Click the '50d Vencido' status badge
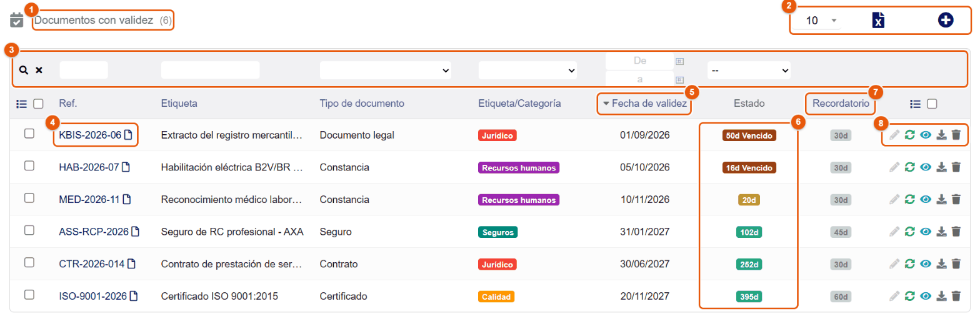 point(749,135)
